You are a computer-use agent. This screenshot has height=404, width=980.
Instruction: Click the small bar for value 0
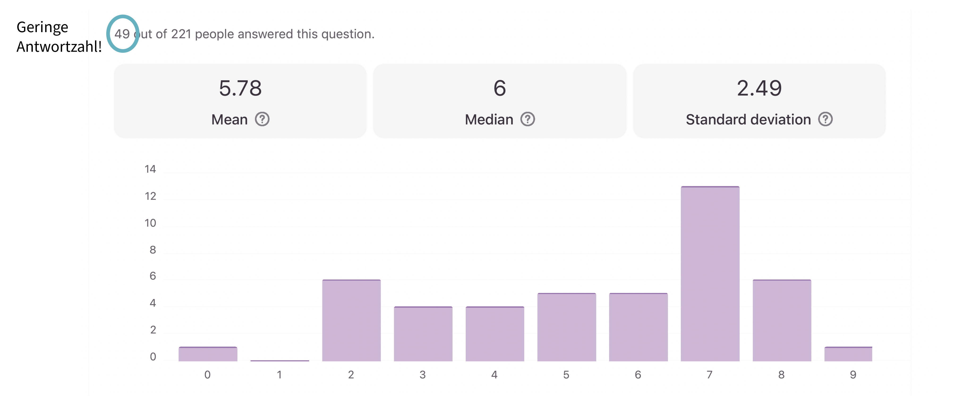tap(208, 354)
